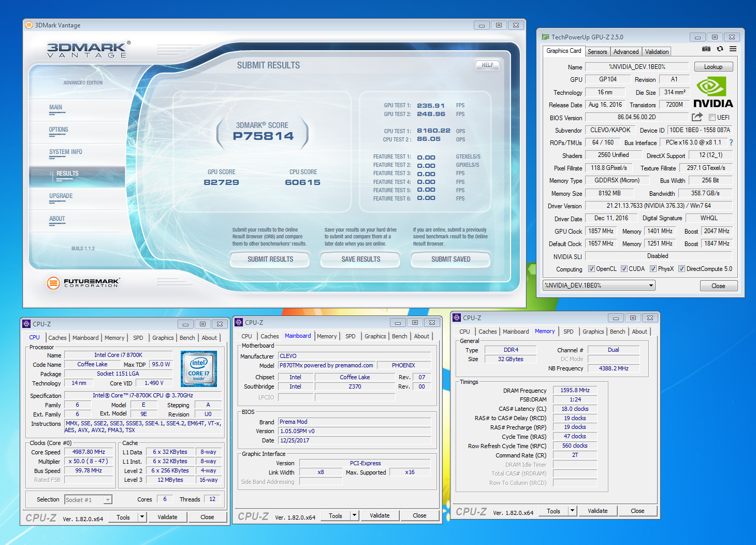The image size is (756, 545).
Task: Expand the Socket #1 selection dropdown
Action: (x=108, y=500)
